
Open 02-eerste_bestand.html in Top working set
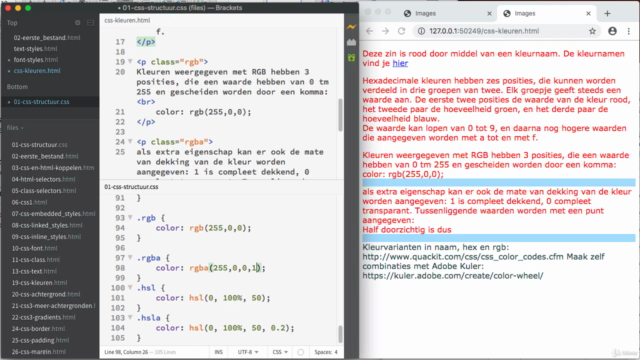[x=47, y=38]
